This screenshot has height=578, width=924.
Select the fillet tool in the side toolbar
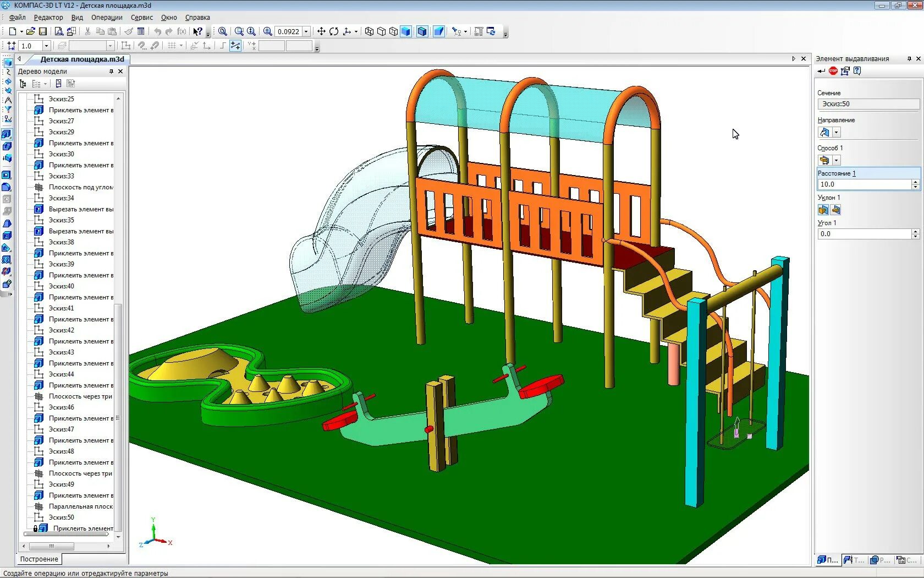(7, 187)
